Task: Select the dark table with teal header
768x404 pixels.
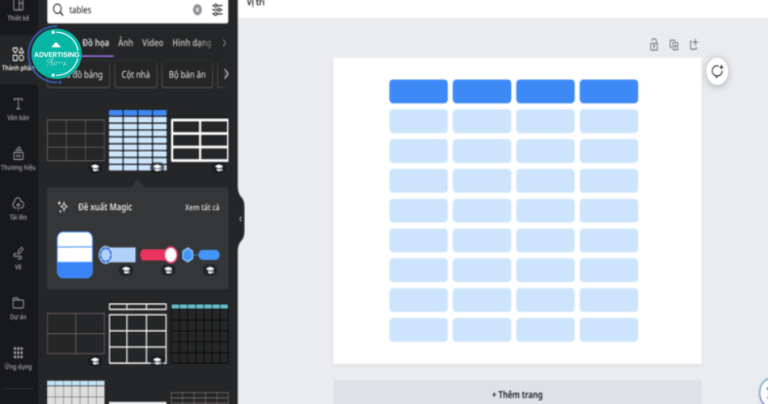Action: 199,333
